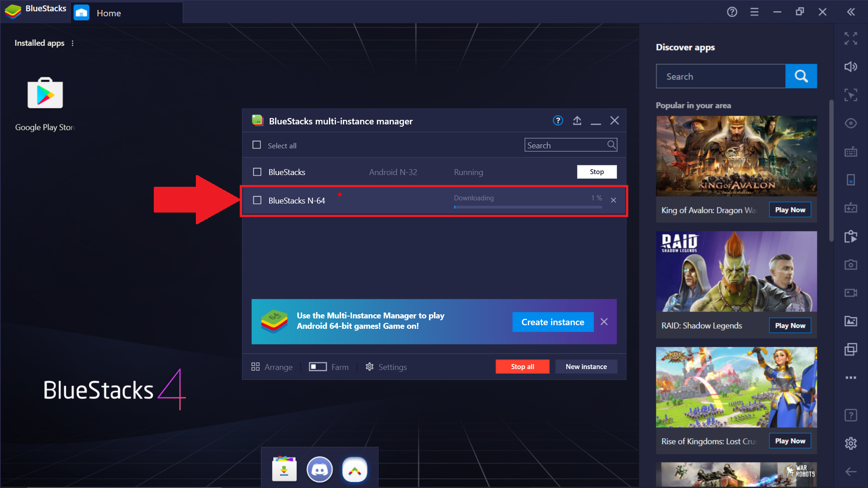Image resolution: width=868 pixels, height=488 pixels.
Task: Click multi-instance manager help icon
Action: [x=558, y=120]
